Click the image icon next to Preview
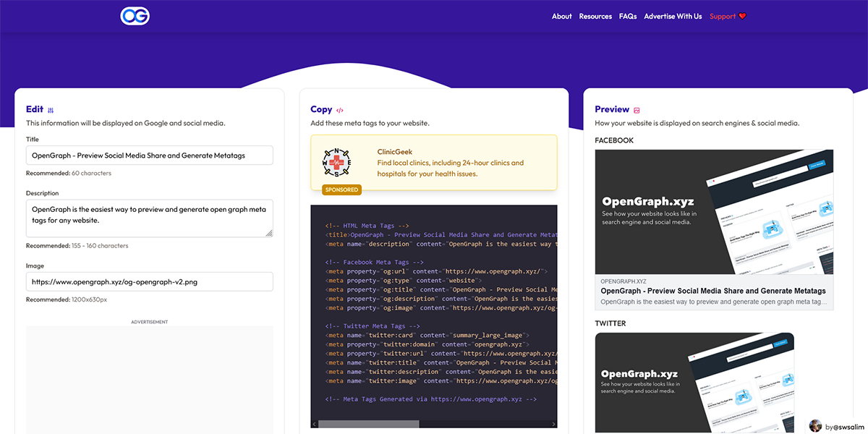This screenshot has height=434, width=868. (637, 111)
